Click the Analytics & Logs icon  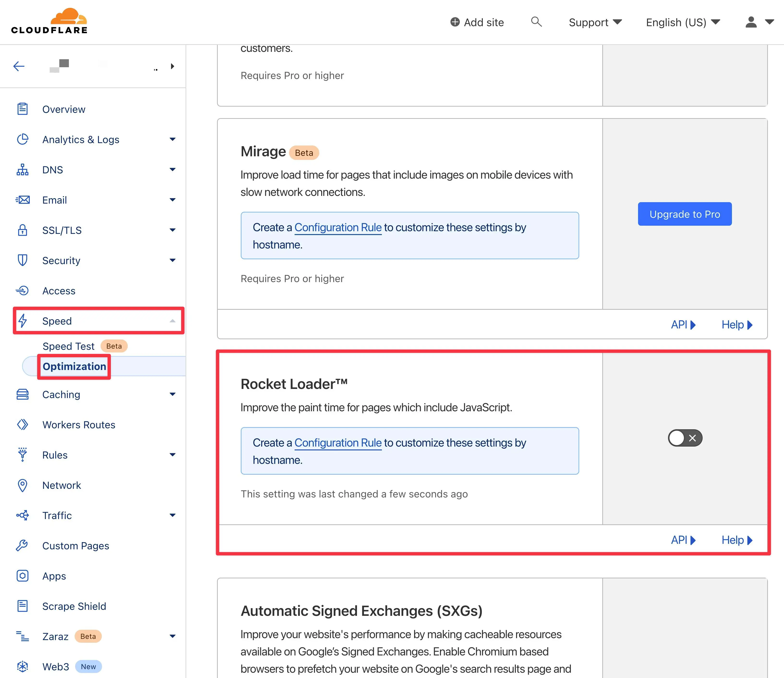coord(23,139)
